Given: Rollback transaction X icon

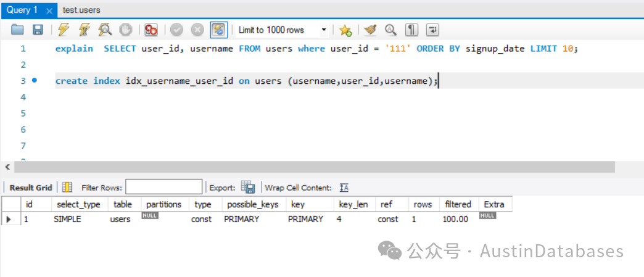Looking at the screenshot, I should pos(197,30).
